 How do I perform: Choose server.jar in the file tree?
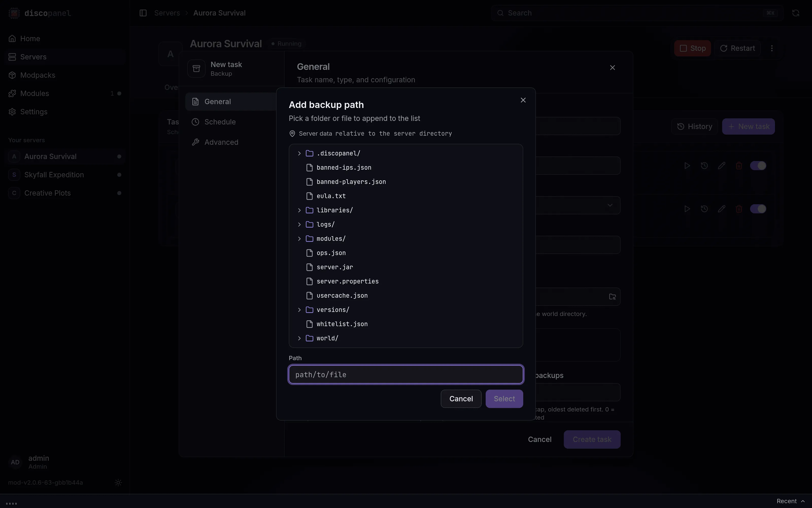pos(406,267)
